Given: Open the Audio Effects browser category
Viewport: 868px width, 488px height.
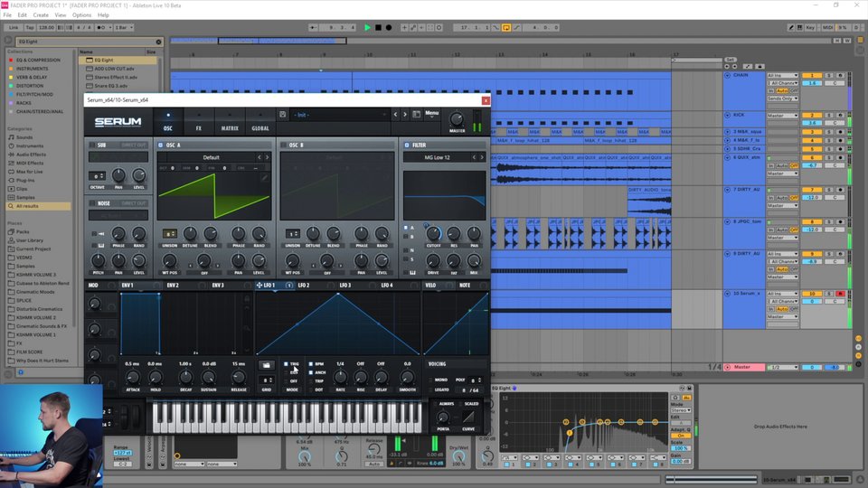Looking at the screenshot, I should click(x=31, y=155).
